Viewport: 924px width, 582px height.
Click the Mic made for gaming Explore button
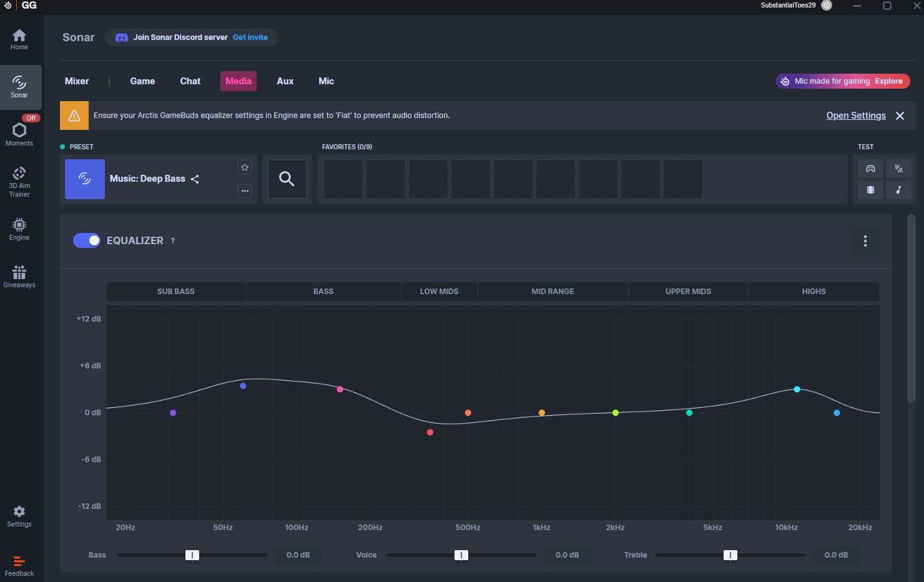pos(843,81)
